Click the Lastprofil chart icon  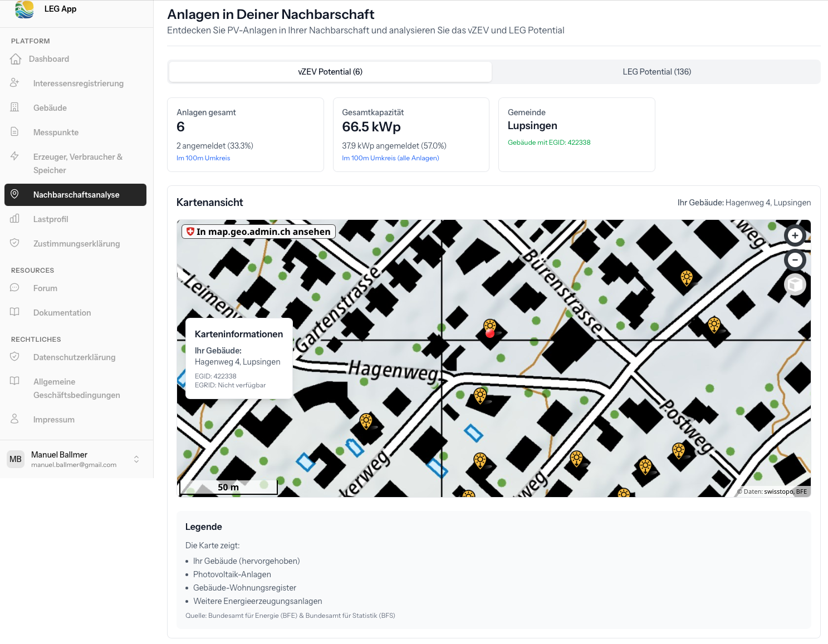click(x=15, y=219)
